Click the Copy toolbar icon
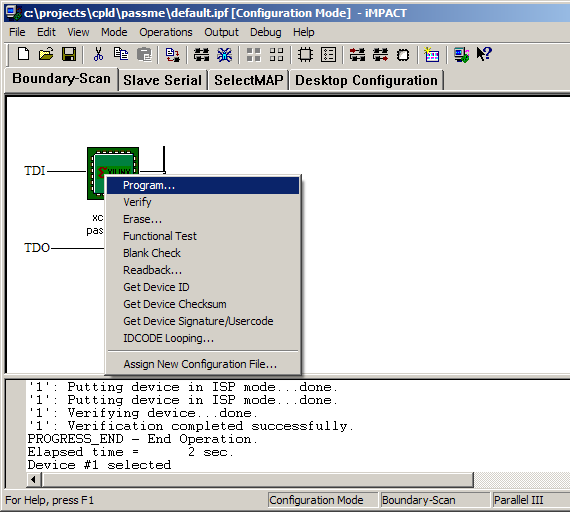570x512 pixels. [x=121, y=55]
